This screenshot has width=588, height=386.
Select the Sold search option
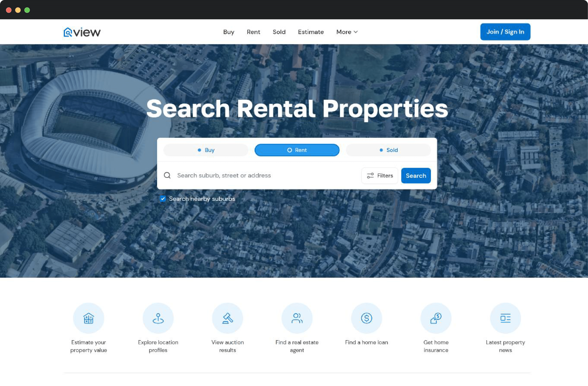[x=388, y=150]
